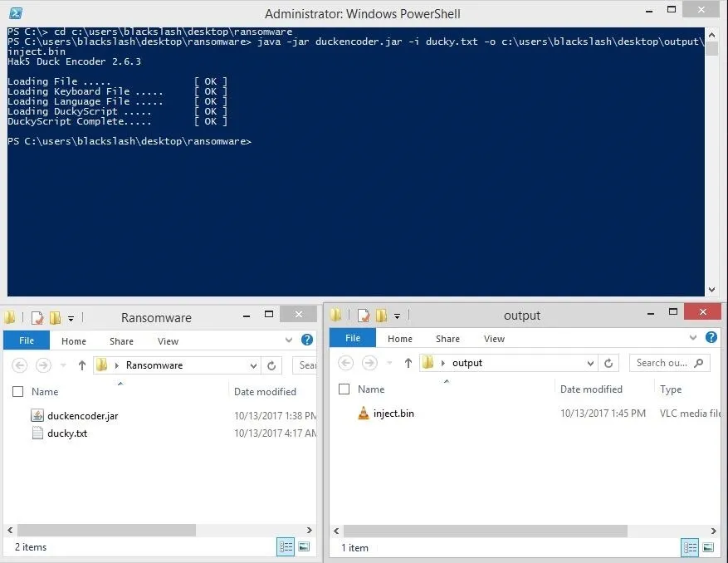Sort by Date modified column in output window
728x563 pixels.
[x=591, y=389]
